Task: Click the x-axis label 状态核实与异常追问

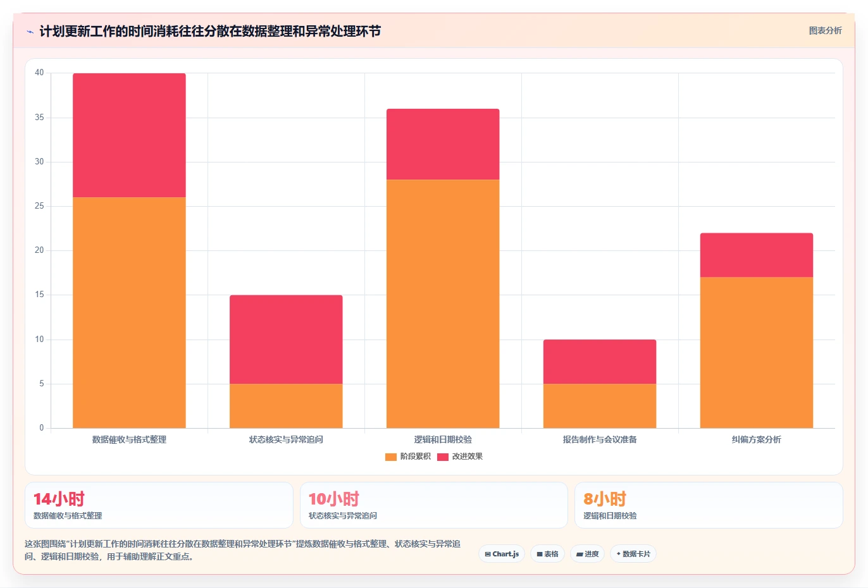Action: click(x=286, y=439)
